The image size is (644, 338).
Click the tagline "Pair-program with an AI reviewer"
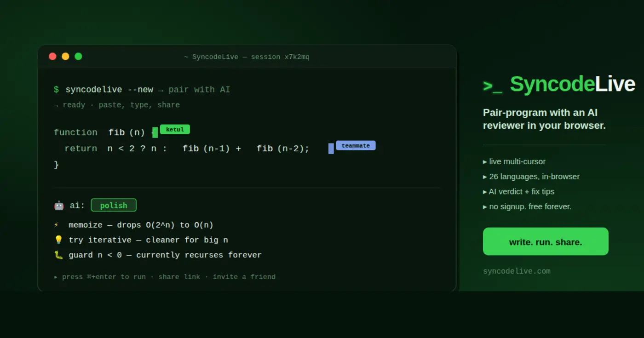544,119
